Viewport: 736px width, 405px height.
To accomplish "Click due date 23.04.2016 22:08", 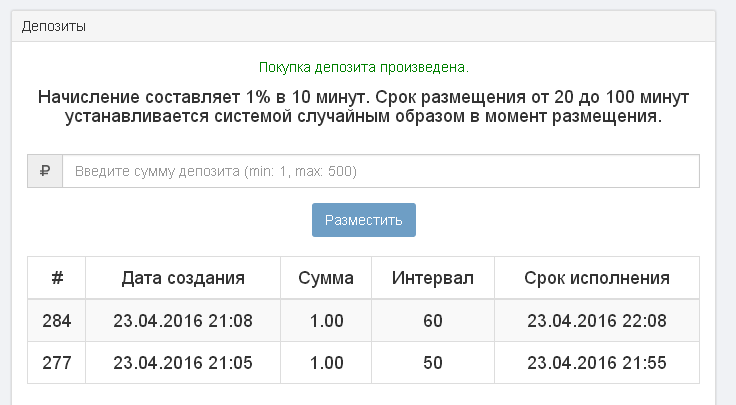I will point(597,321).
